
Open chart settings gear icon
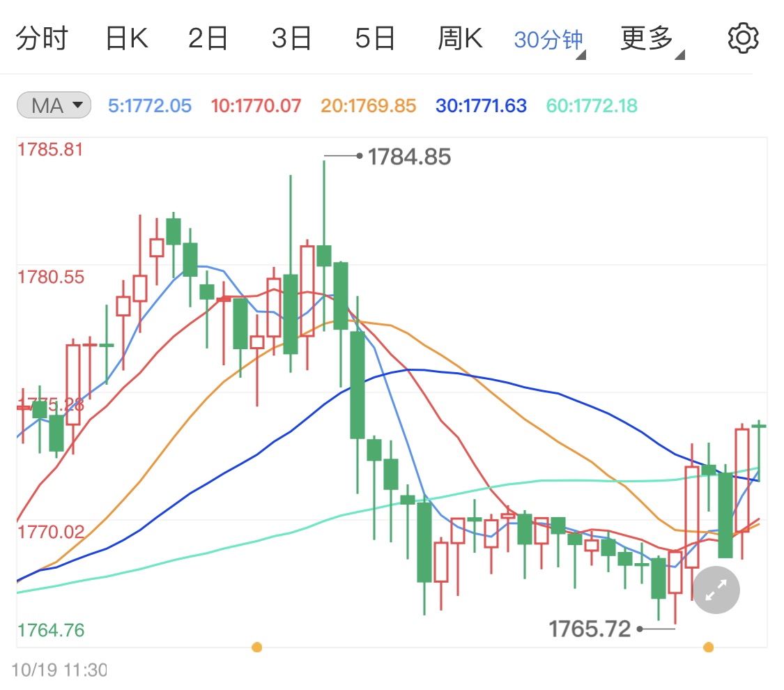tap(743, 38)
